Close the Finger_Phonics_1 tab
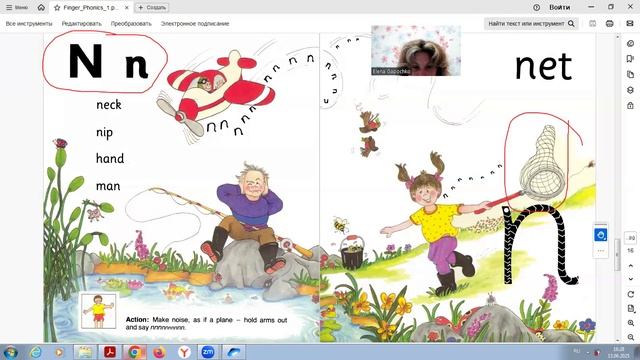Viewport: 640px width, 360px height. (127, 7)
